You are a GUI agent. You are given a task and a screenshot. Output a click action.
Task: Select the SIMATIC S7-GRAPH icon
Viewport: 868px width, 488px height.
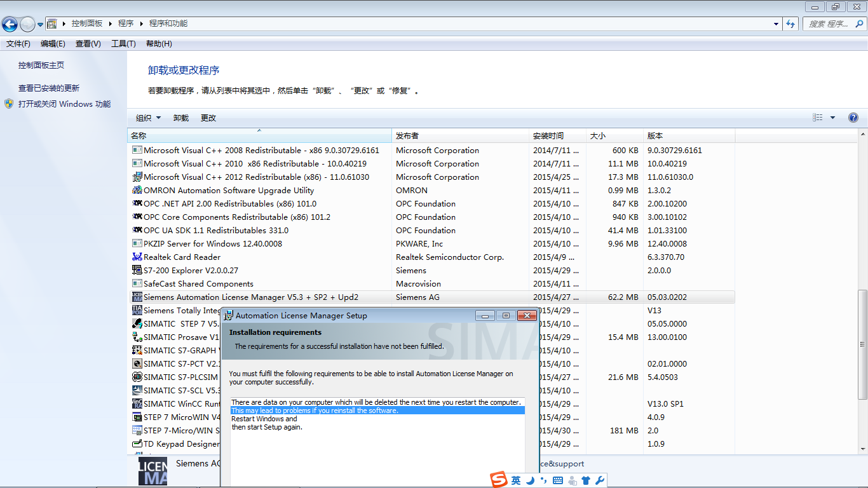click(137, 351)
